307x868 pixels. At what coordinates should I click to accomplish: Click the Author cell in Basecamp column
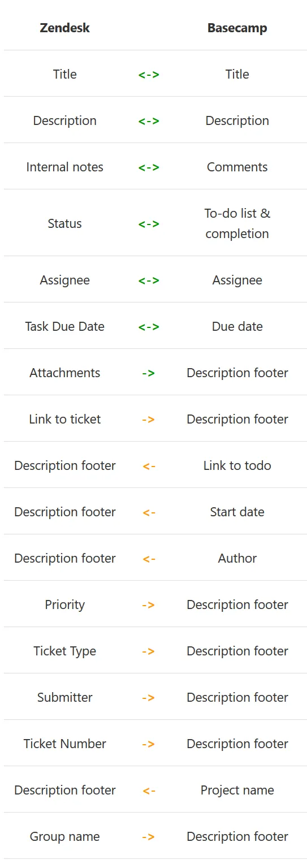tap(237, 558)
